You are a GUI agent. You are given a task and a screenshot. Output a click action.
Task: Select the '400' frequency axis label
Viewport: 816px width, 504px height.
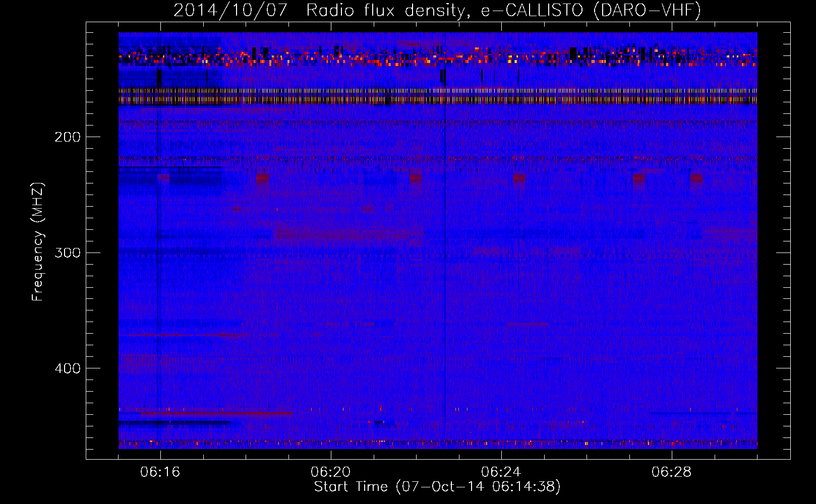pos(68,368)
